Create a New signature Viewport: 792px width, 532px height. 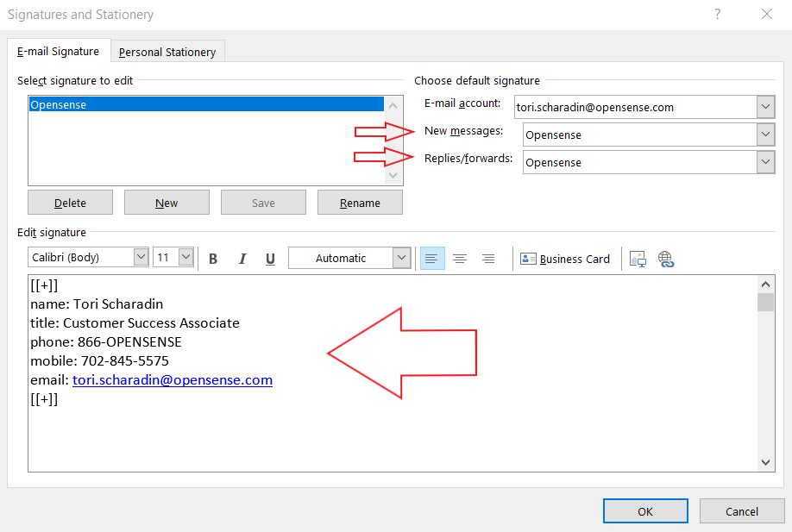coord(167,203)
